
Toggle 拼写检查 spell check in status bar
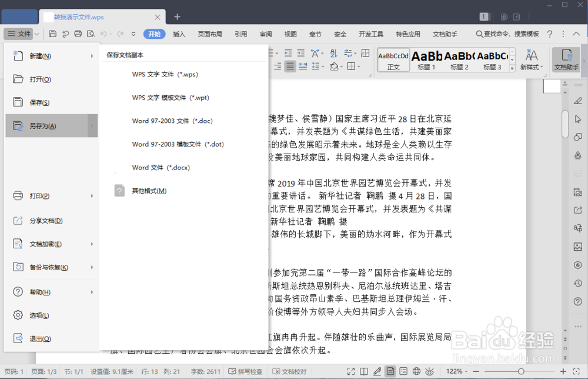(x=248, y=371)
